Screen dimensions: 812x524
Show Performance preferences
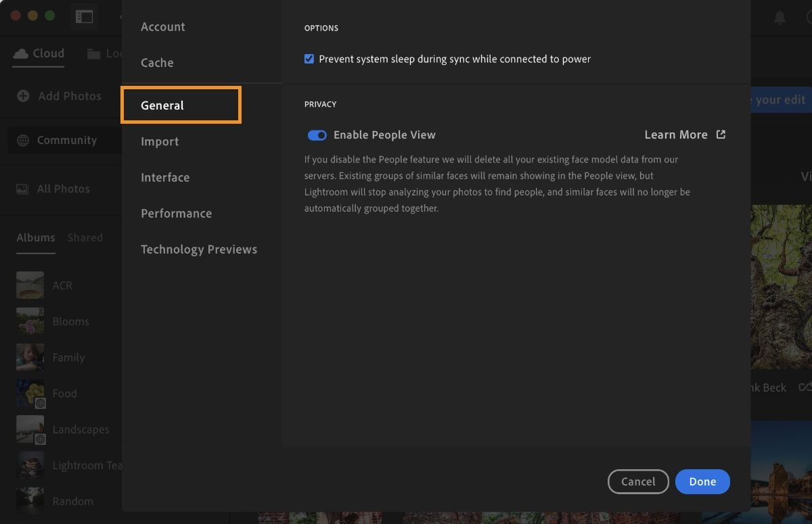[177, 213]
